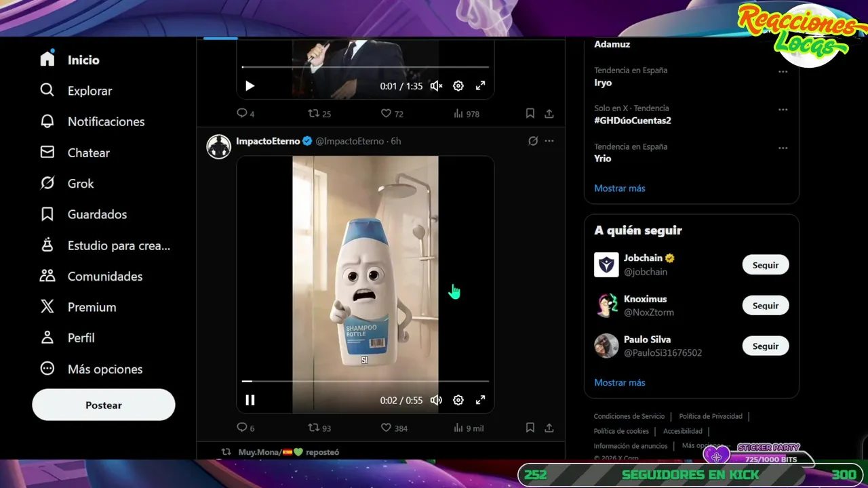Follow Knoximus with Seguir button

tap(766, 306)
